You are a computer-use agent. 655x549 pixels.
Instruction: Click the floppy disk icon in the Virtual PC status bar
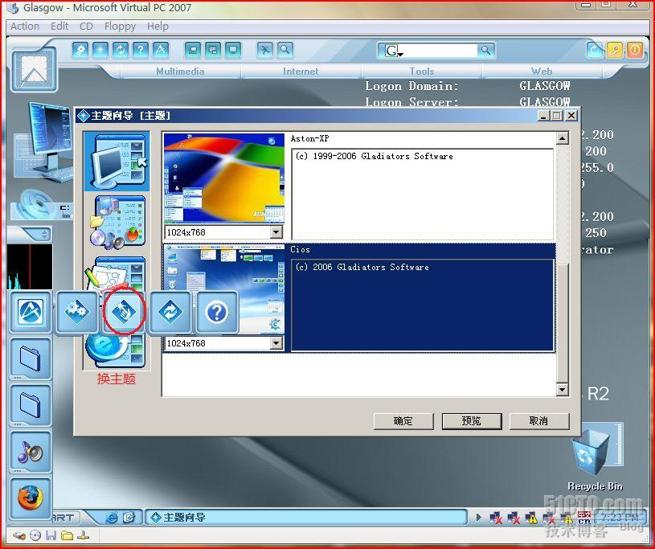point(51,535)
